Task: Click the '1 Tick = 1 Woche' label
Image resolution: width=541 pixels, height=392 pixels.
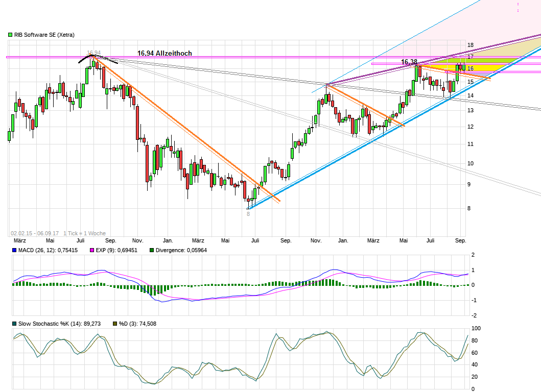Action: click(84, 233)
